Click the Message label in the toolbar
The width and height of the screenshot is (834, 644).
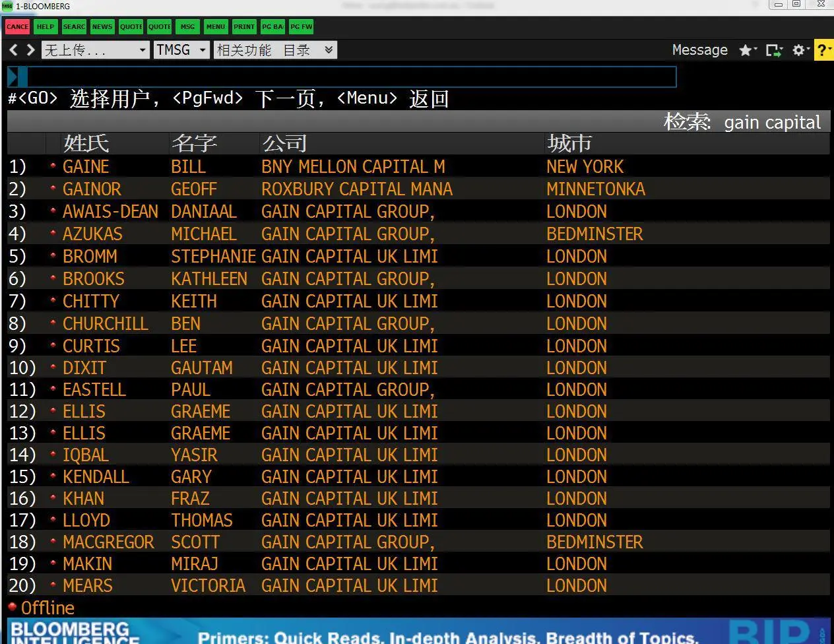pos(699,49)
